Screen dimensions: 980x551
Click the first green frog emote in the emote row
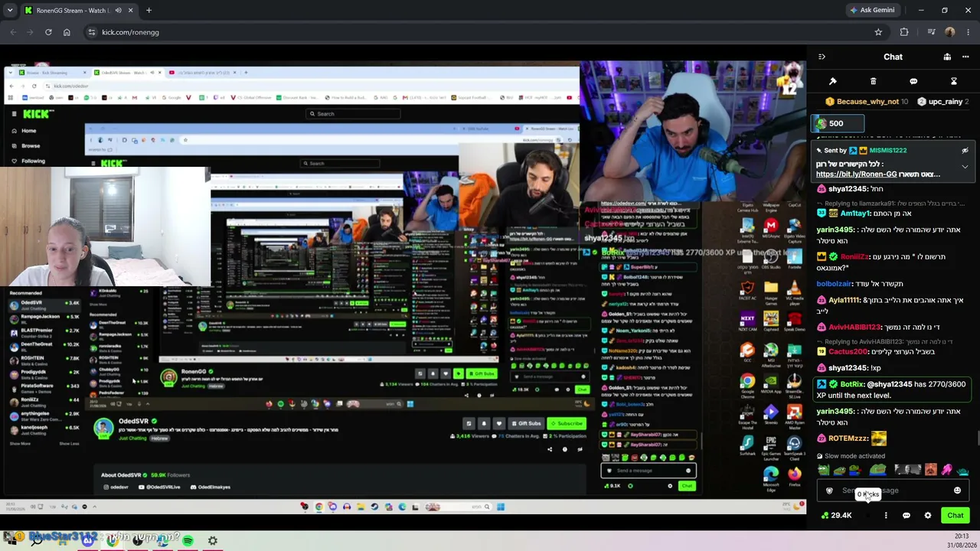[x=823, y=470]
